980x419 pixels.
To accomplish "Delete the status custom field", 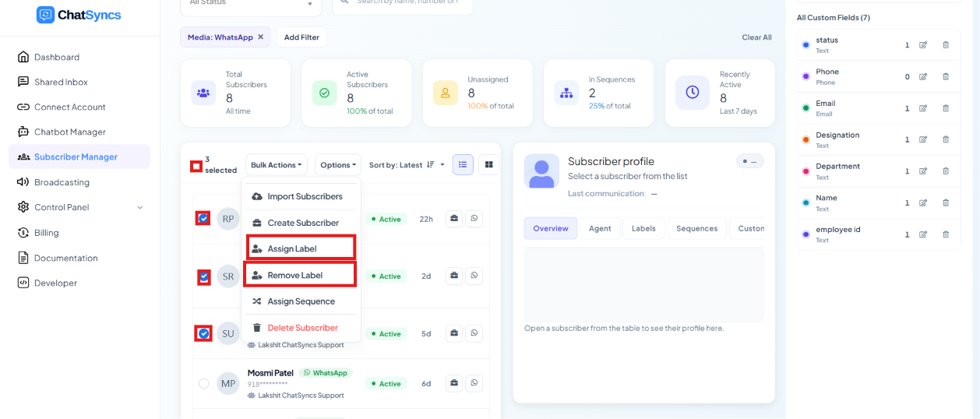I will click(946, 45).
